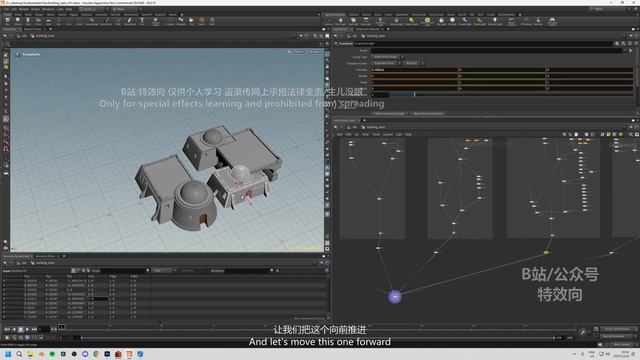Select the Spray Paint shelf tool
Image resolution: width=640 pixels, height=360 pixels.
(x=130, y=21)
